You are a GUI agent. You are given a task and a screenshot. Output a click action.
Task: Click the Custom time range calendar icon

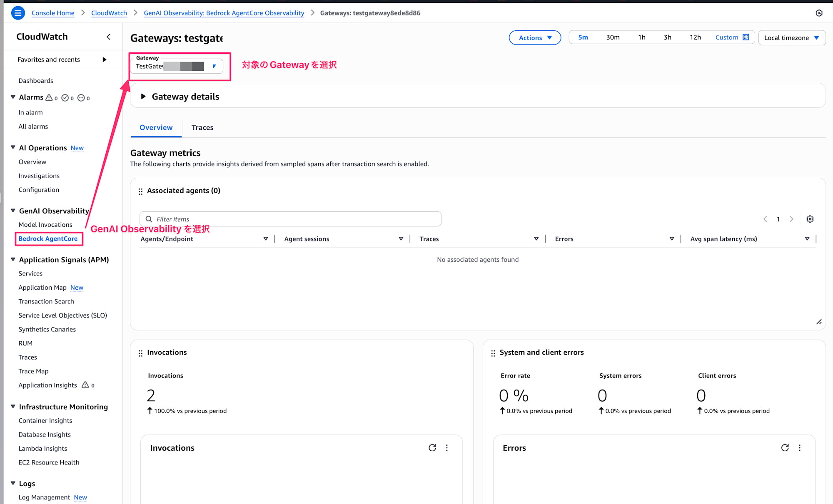tap(746, 37)
